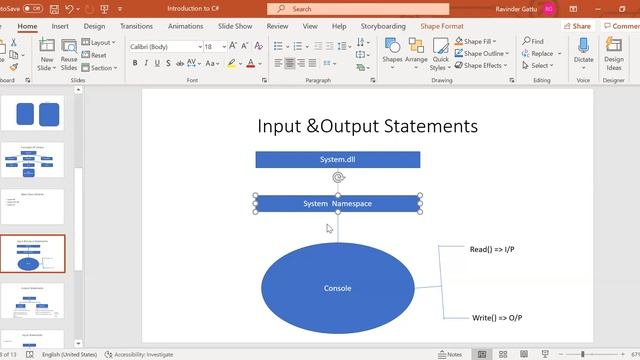Viewport: 640px width, 360px height.
Task: Click the Bullets list icon
Action: pos(278,46)
